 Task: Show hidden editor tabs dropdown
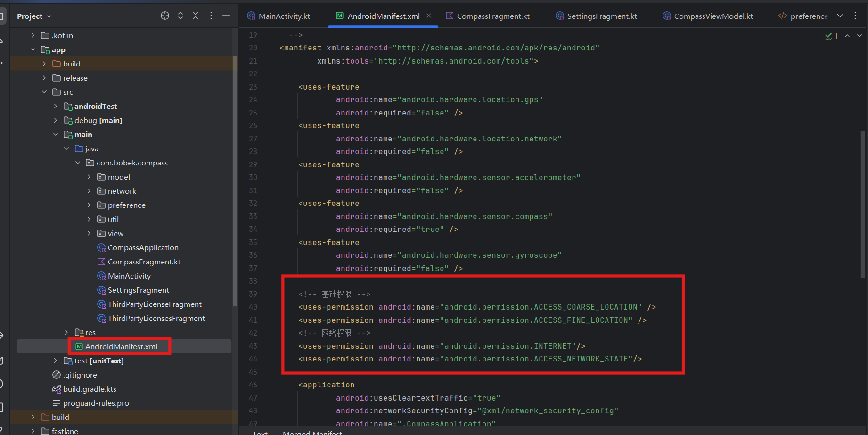pyautogui.click(x=840, y=16)
